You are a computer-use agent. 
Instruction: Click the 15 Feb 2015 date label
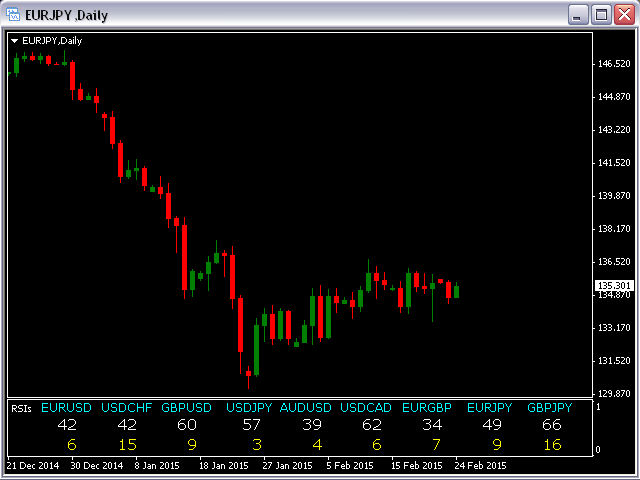tap(417, 466)
